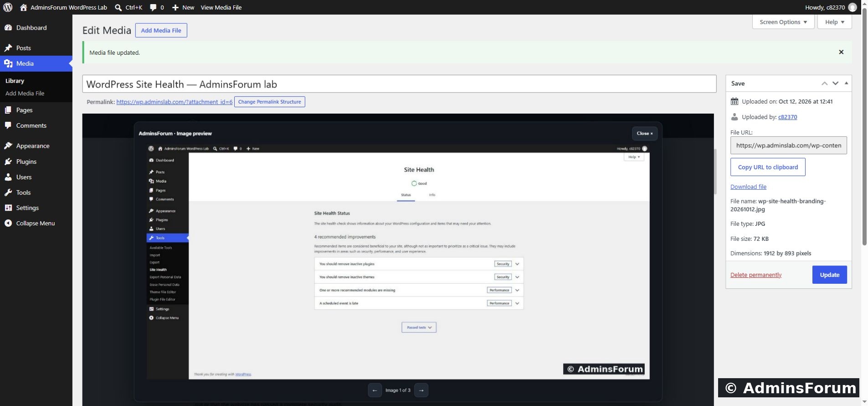The height and width of the screenshot is (406, 868).
Task: Open the Pages menu item
Action: 36,110
